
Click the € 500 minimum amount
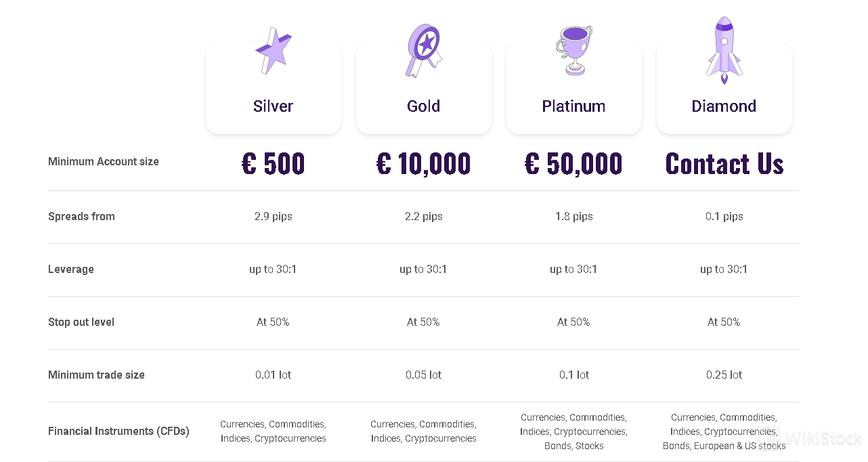[x=274, y=164]
